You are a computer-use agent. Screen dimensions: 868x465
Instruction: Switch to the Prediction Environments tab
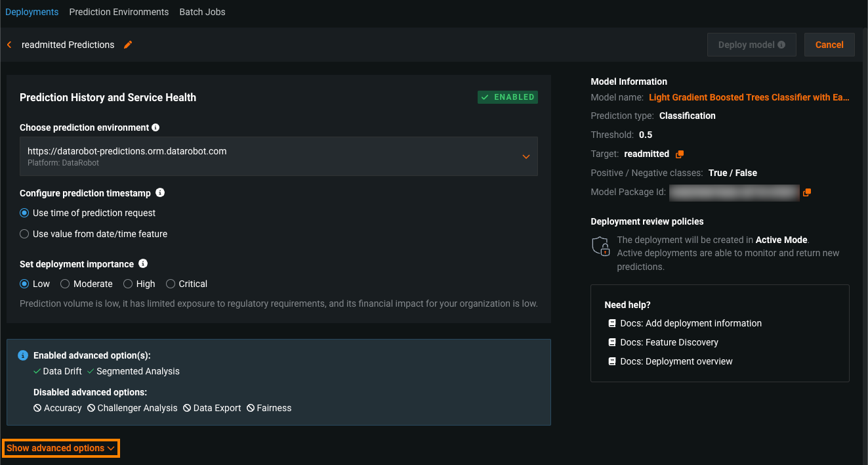click(119, 12)
